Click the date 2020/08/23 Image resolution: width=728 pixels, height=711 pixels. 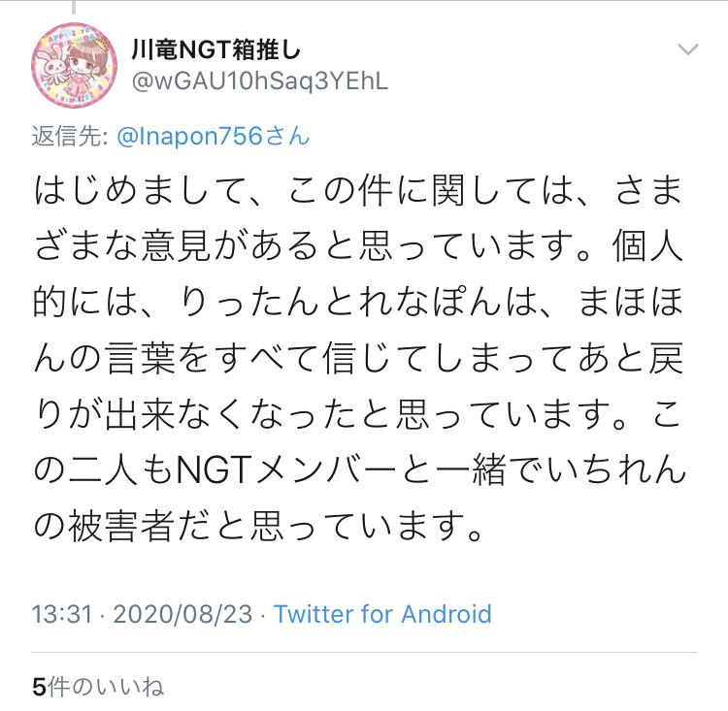pyautogui.click(x=182, y=614)
